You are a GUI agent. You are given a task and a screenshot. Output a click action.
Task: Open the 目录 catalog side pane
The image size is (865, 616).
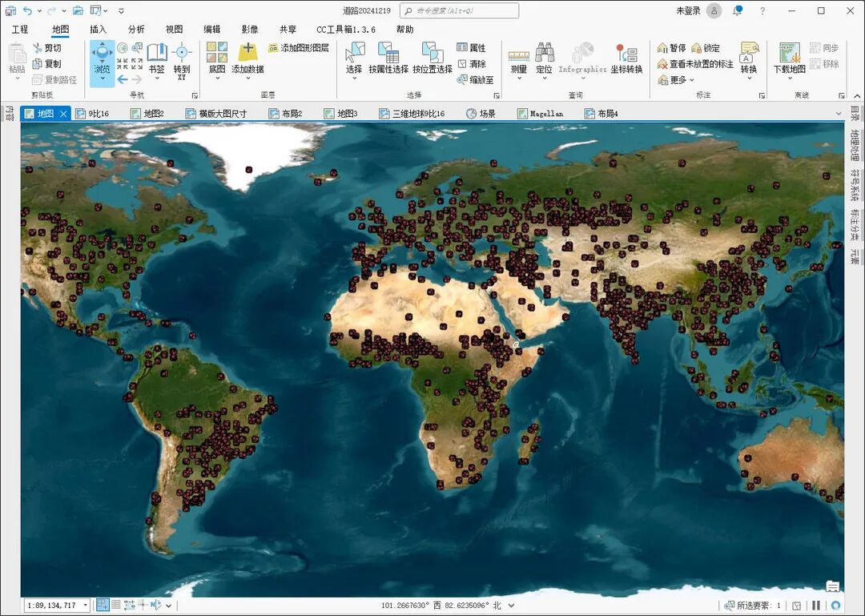(x=855, y=113)
